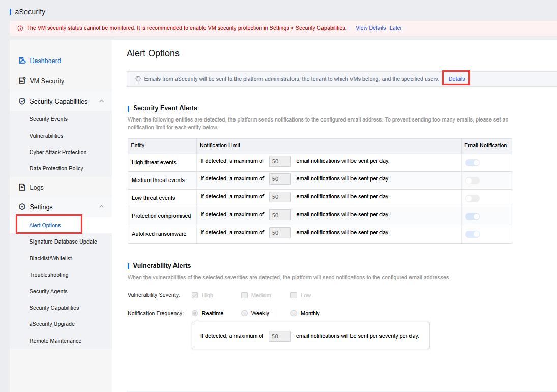This screenshot has width=557, height=392.
Task: Open Vulnerabilities submenu item
Action: tap(46, 136)
